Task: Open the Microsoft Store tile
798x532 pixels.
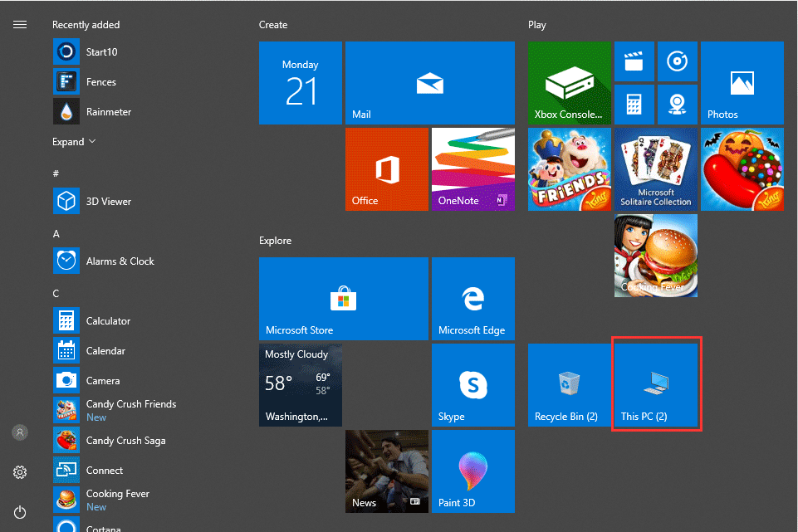Action: (344, 299)
